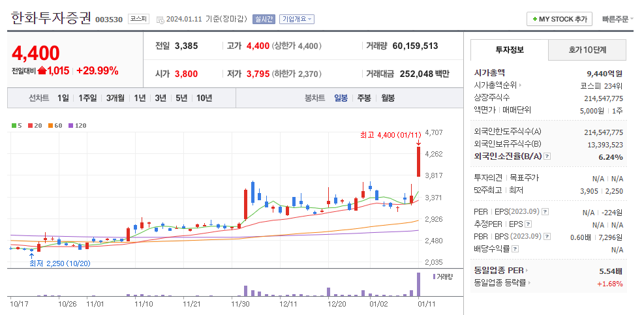Click the 외국인보유주식수 13,393,523 value
644x315 pixels.
coord(606,145)
